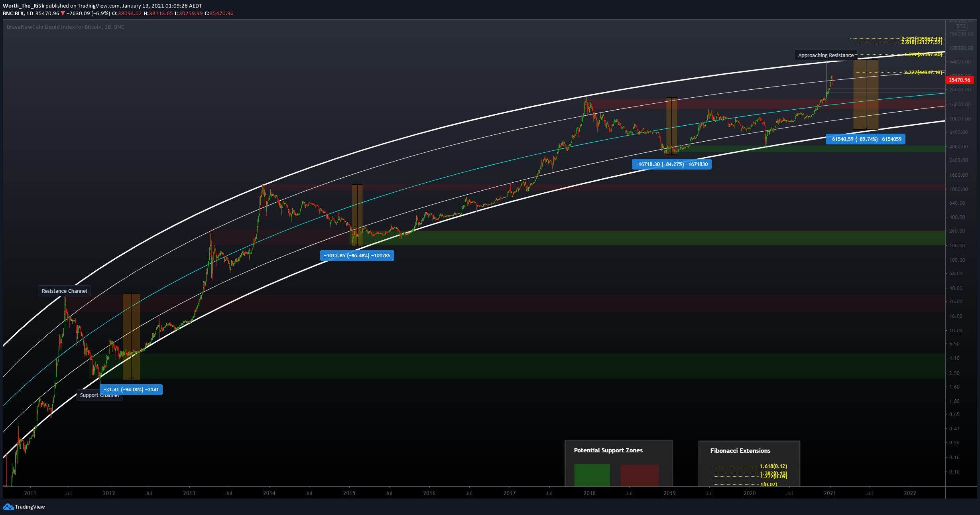Click the 1.272(81367.30) Fibonacci level label
Screen dimensions: 980x515
coord(923,55)
